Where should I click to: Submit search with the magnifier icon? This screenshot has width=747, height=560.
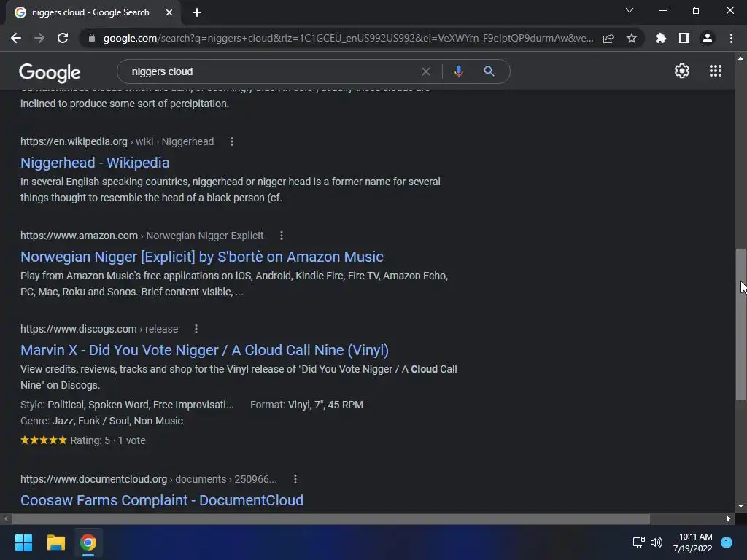(489, 71)
